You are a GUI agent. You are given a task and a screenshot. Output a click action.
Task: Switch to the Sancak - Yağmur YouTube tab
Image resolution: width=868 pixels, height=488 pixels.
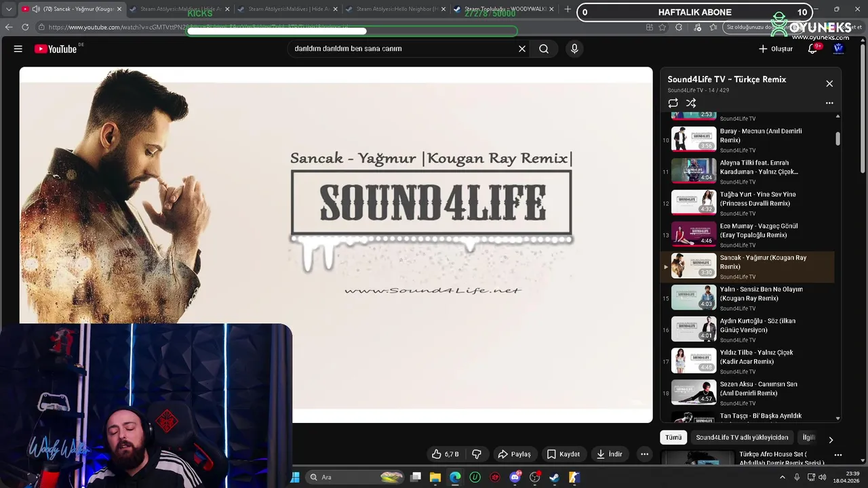(x=72, y=9)
